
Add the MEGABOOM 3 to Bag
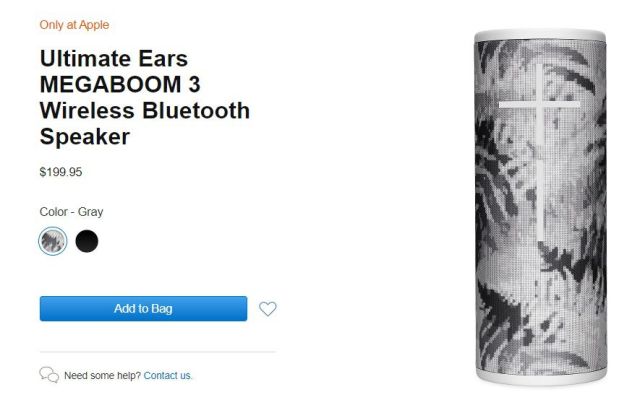pos(143,309)
